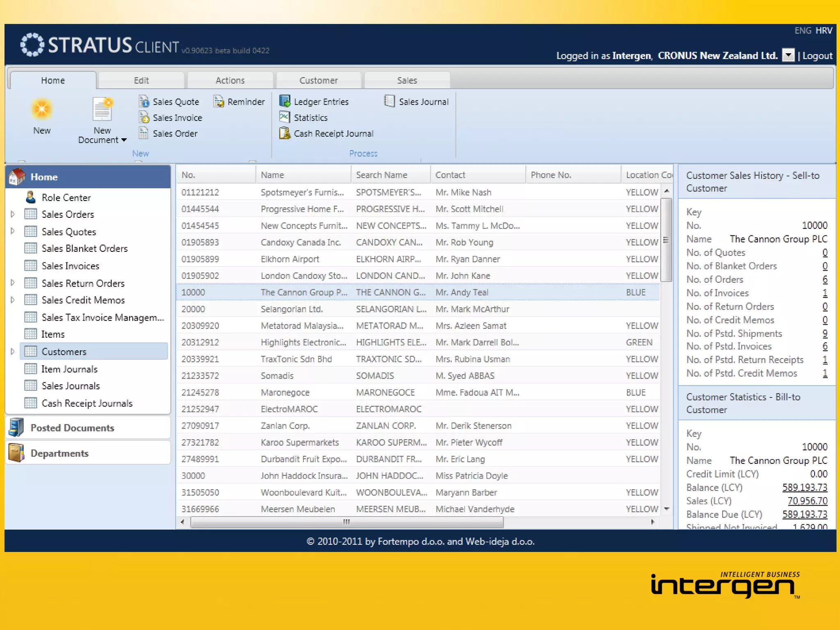
Task: Click the horizontal scrollbar thumb
Action: pyautogui.click(x=347, y=522)
